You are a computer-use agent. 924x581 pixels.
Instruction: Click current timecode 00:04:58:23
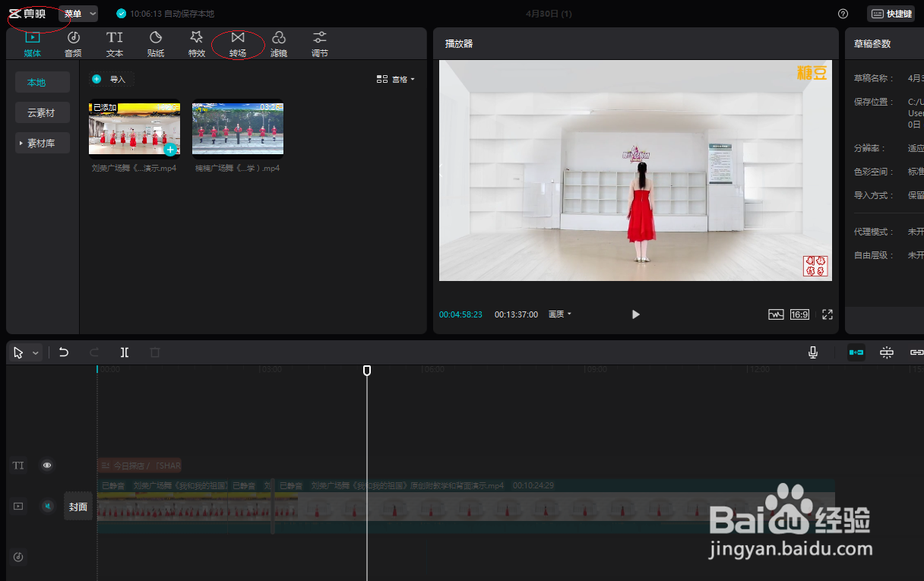(x=460, y=314)
